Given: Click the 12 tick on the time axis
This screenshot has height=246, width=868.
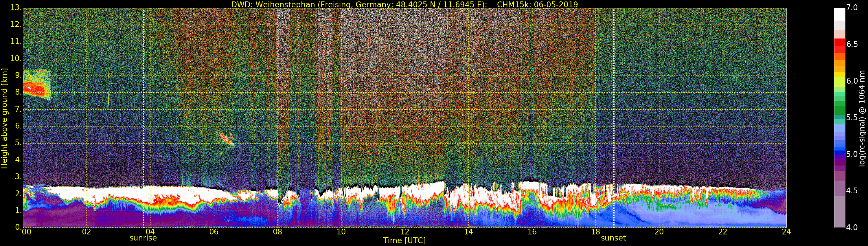Looking at the screenshot, I should pos(404,232).
